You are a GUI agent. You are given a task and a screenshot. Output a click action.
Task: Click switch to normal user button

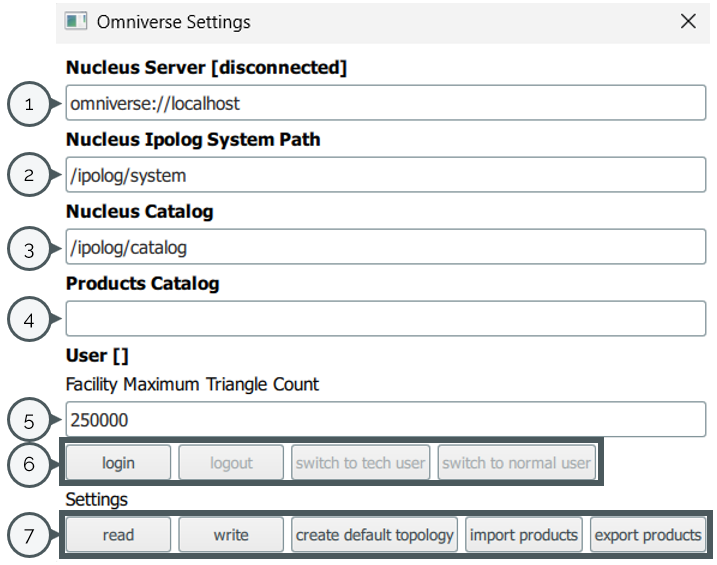[x=517, y=463]
